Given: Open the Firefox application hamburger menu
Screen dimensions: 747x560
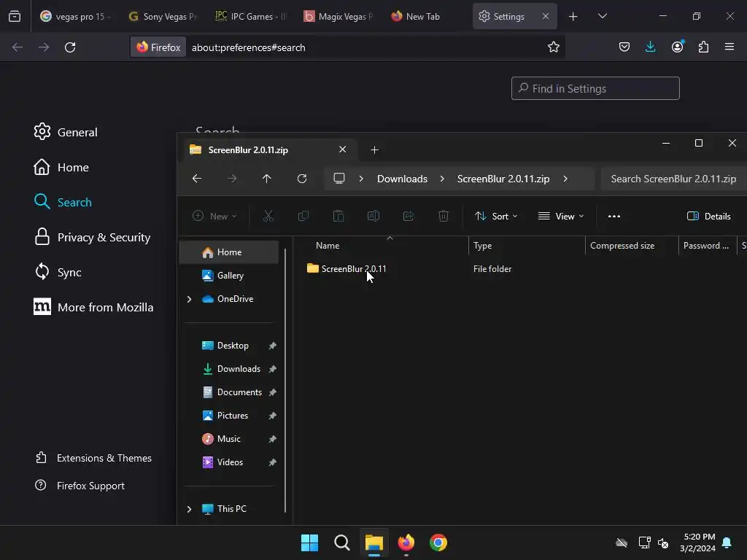Looking at the screenshot, I should pyautogui.click(x=729, y=47).
